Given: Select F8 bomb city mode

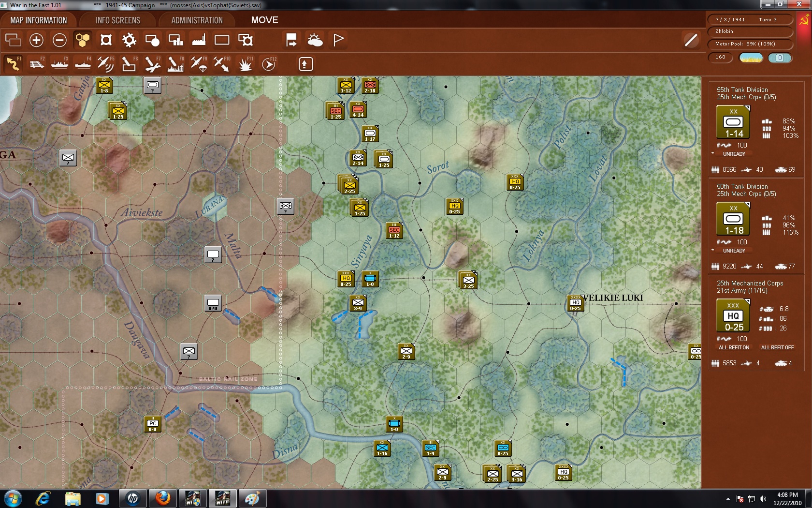Looking at the screenshot, I should pos(175,64).
